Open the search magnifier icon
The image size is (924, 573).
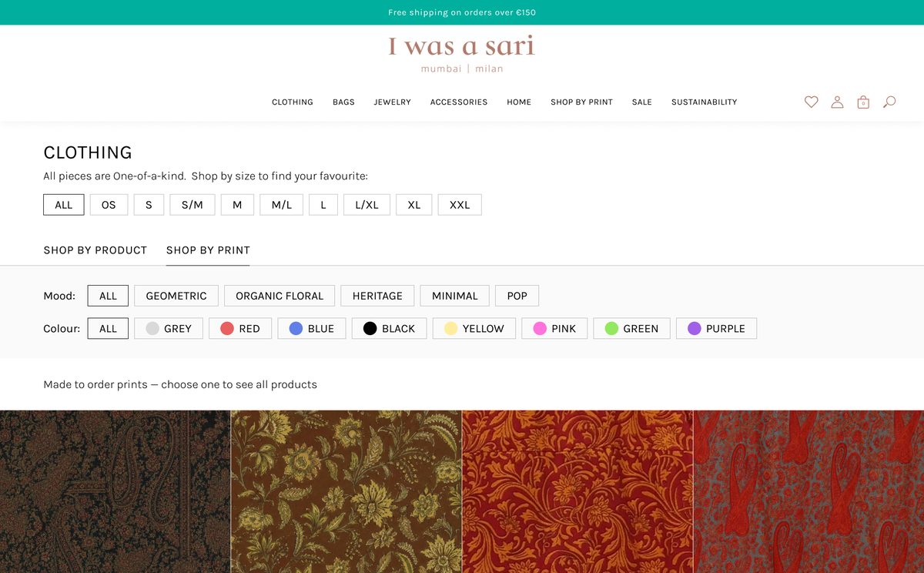889,102
